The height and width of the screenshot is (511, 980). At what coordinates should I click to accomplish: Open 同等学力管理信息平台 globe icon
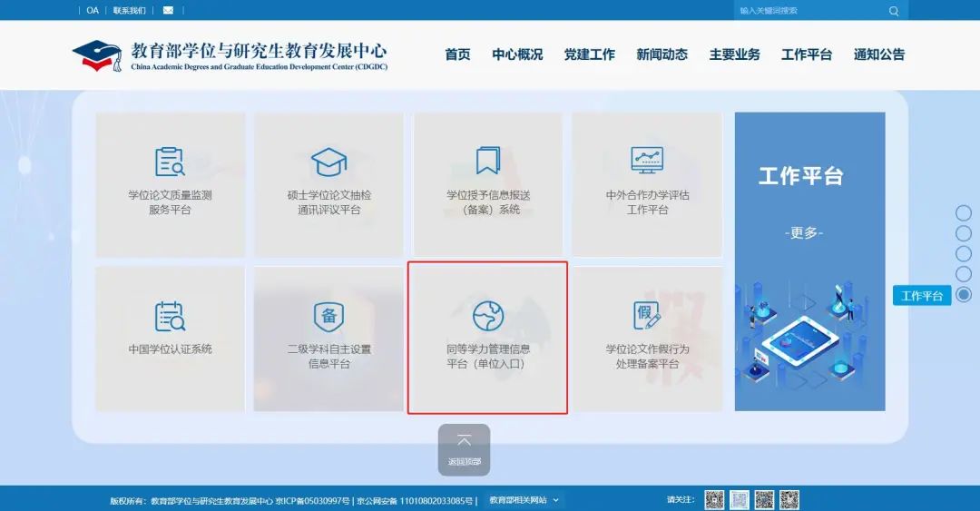point(488,316)
